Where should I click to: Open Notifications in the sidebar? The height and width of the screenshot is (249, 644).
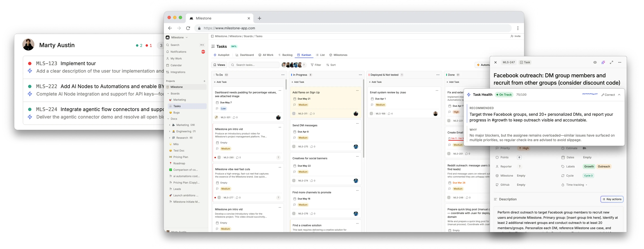click(178, 52)
